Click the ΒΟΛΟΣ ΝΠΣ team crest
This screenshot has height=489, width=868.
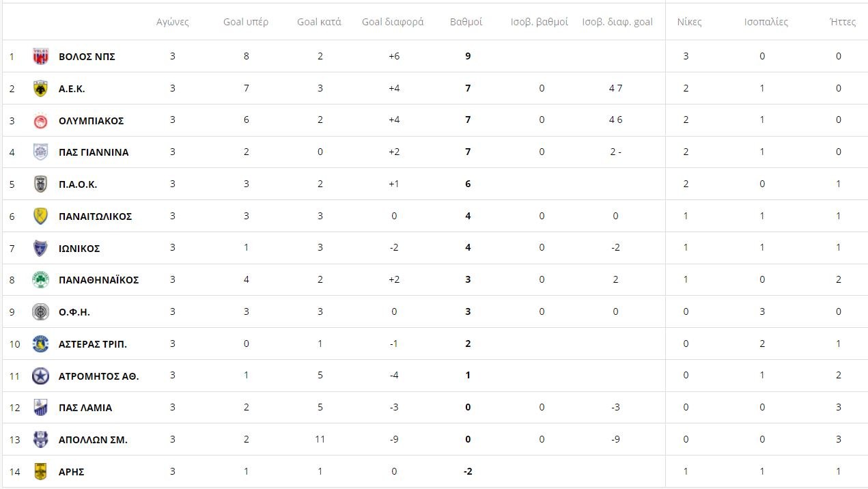pos(40,57)
